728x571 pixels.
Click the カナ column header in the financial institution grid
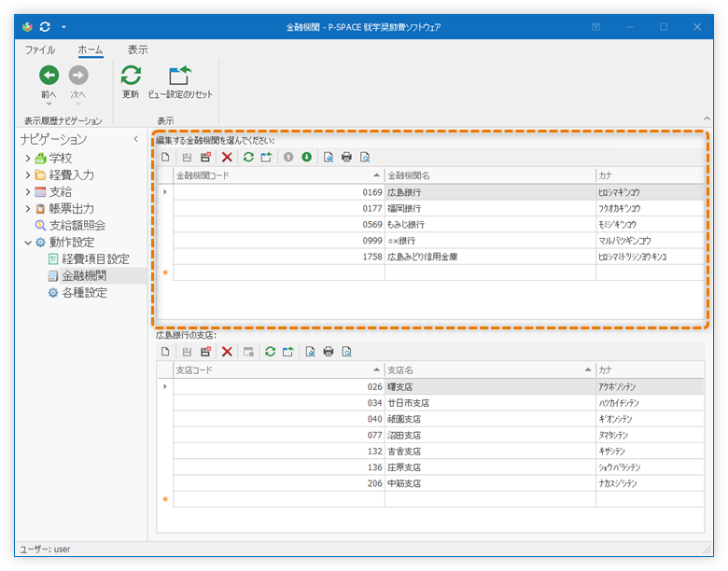[650, 175]
